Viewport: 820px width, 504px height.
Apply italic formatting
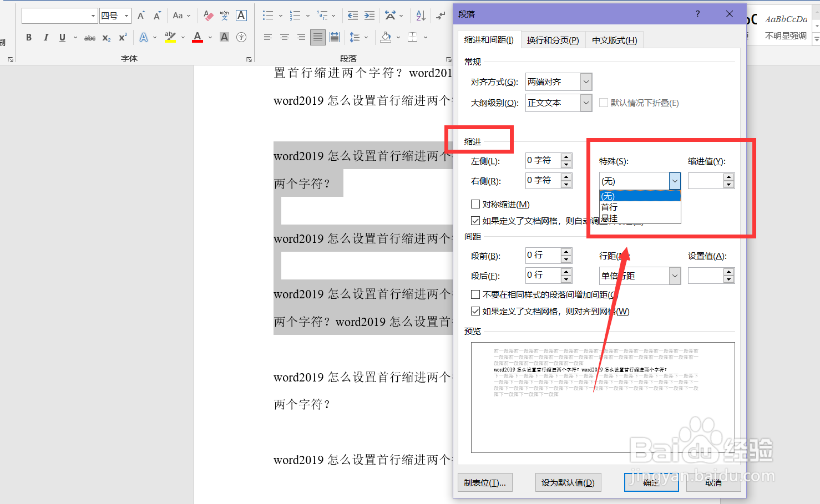pyautogui.click(x=46, y=37)
